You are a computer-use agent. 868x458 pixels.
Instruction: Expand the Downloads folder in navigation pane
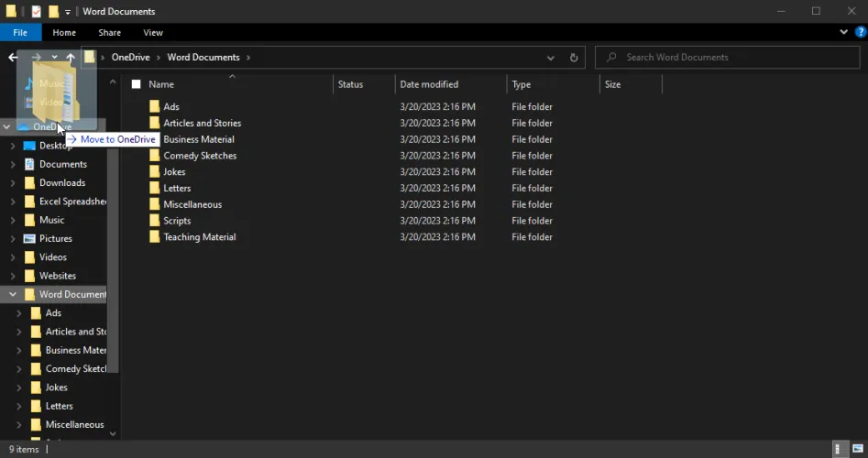point(12,183)
